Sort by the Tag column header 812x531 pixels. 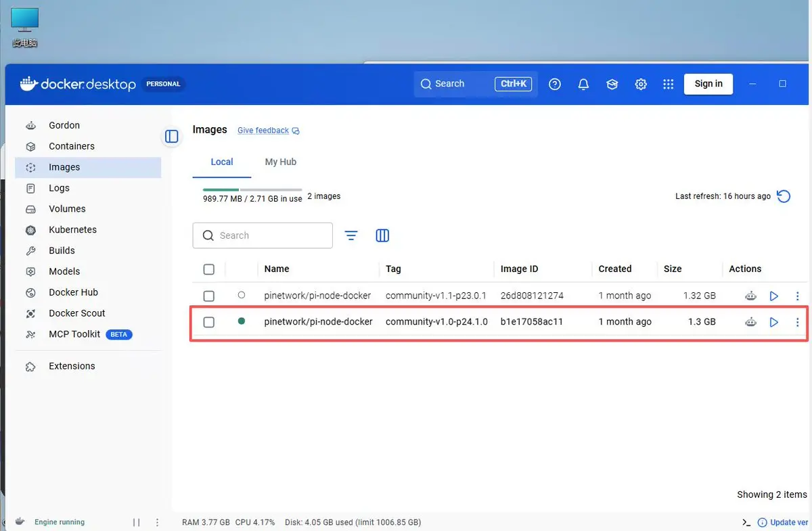pos(393,269)
